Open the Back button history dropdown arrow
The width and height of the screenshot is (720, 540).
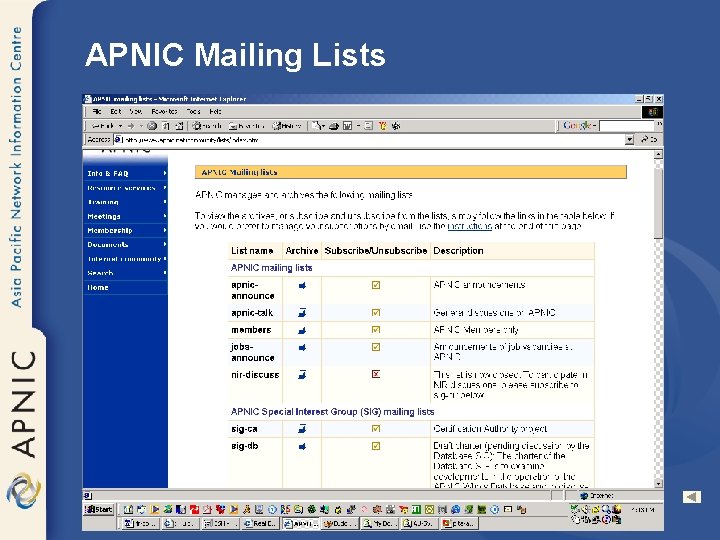click(x=120, y=126)
